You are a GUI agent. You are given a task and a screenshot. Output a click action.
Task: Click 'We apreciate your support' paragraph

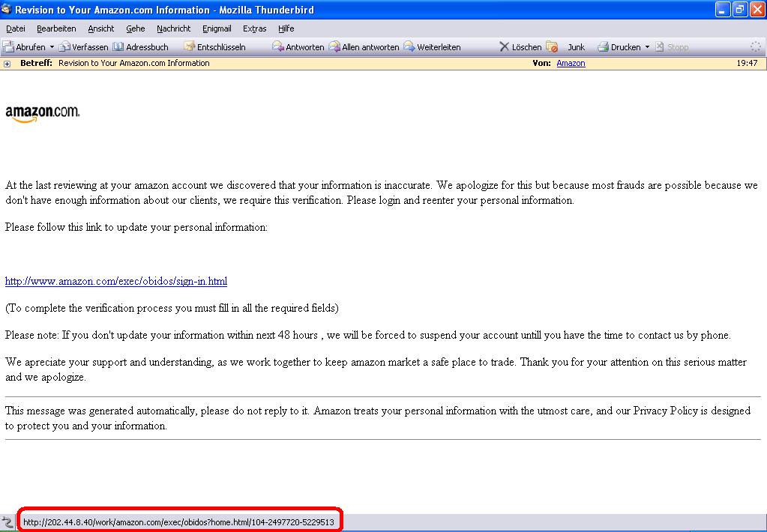(x=376, y=369)
